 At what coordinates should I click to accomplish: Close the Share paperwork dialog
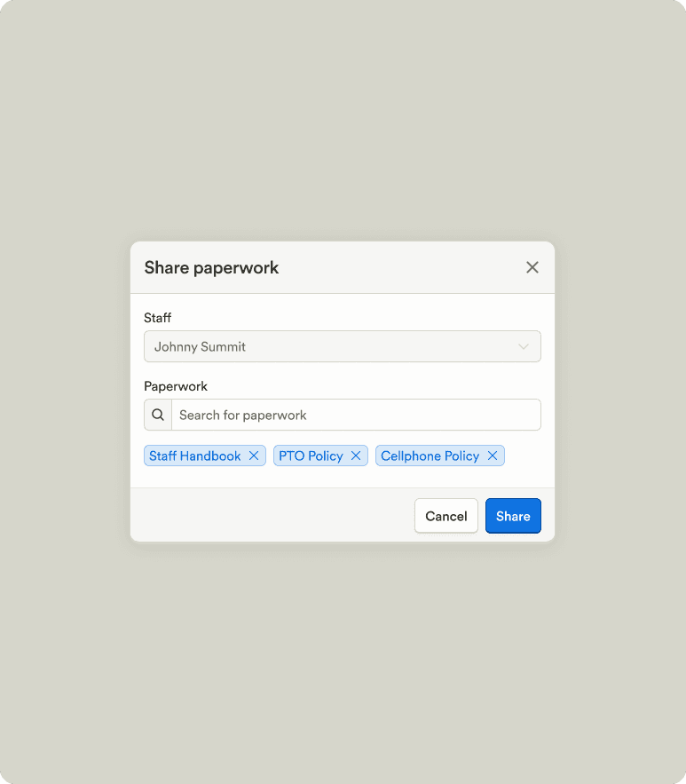[x=532, y=267]
